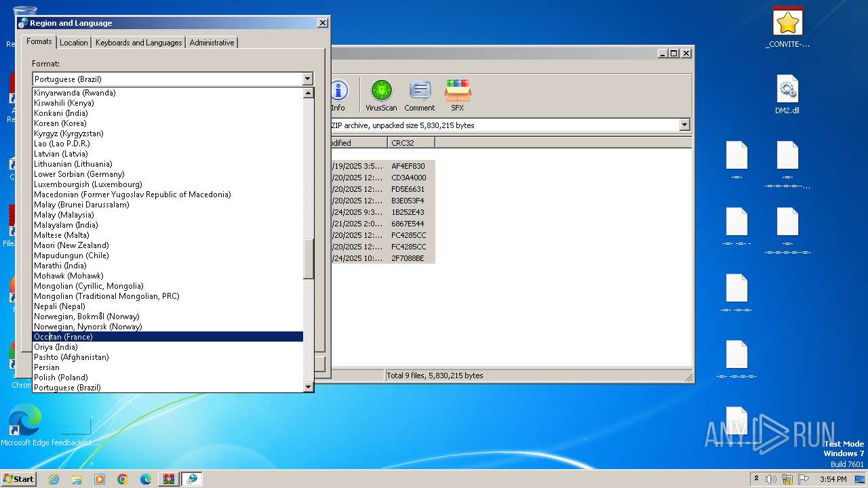The width and height of the screenshot is (868, 488).
Task: Select Konkani (India) format
Action: (167, 113)
